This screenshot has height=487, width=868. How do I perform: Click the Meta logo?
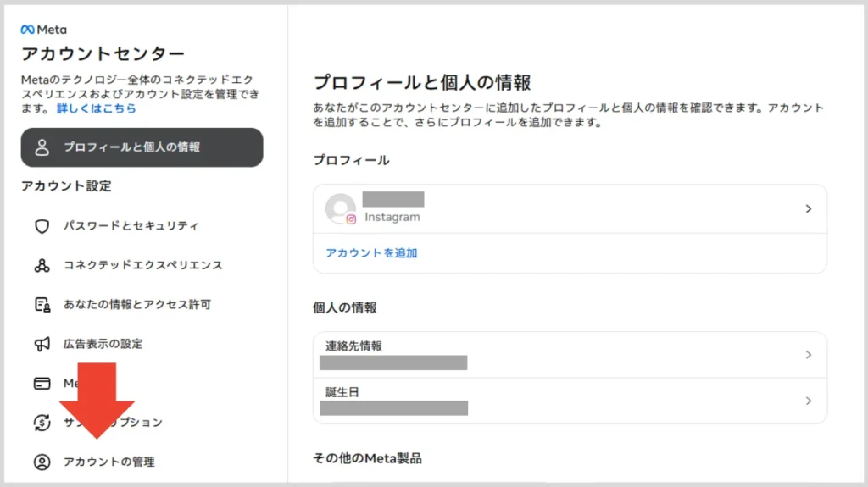coord(44,30)
